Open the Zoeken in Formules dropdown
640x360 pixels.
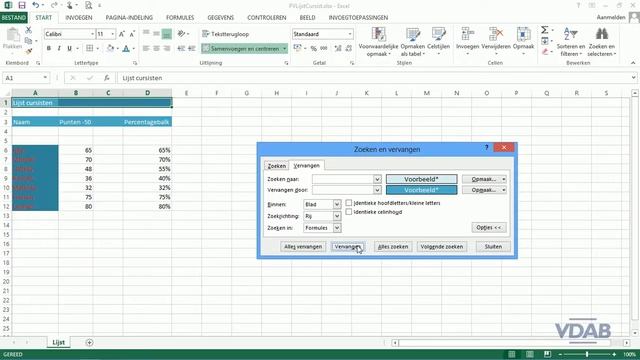pyautogui.click(x=337, y=228)
